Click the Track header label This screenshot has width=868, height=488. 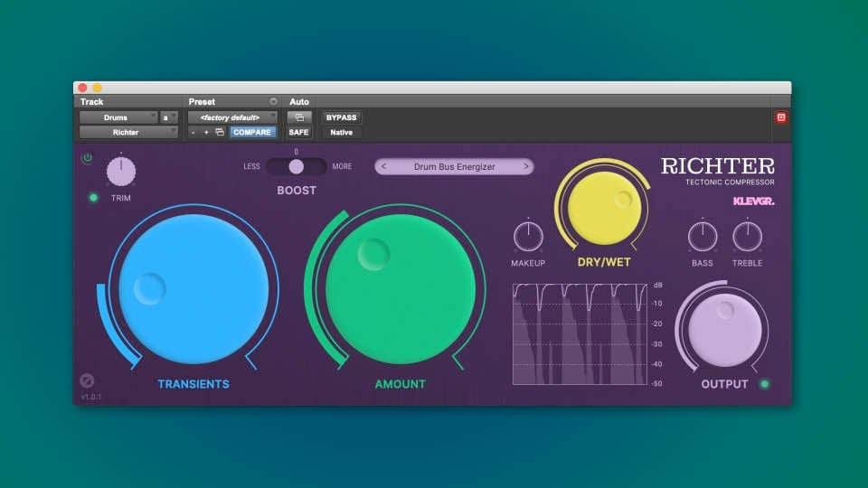click(x=92, y=102)
